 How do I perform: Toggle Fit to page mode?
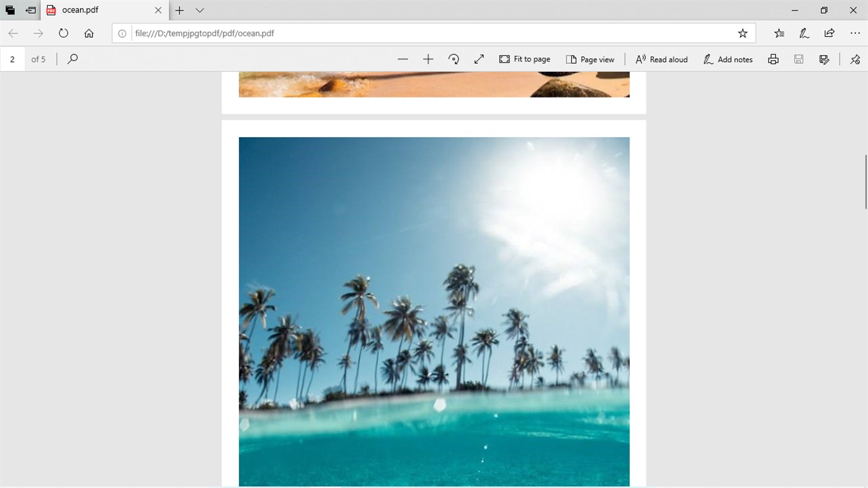tap(524, 58)
